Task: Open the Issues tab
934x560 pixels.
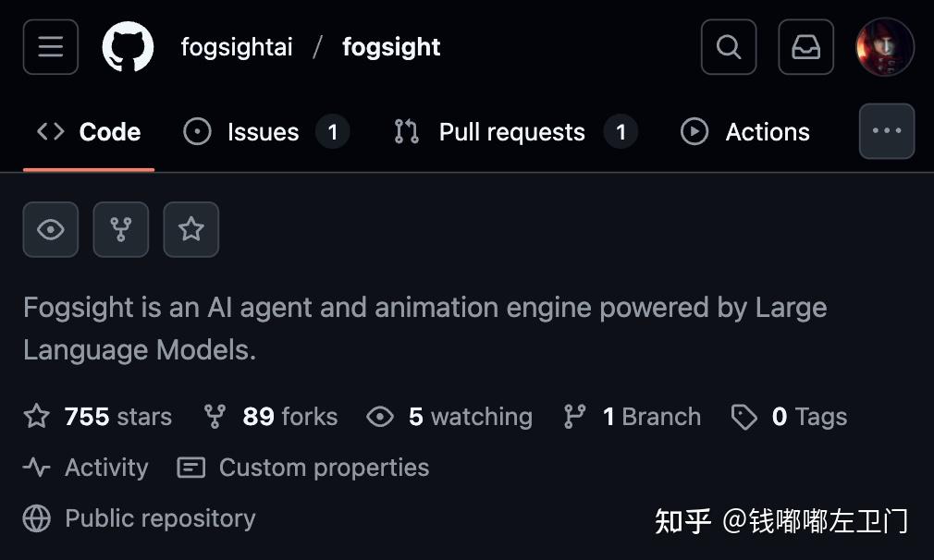Action: 265,132
